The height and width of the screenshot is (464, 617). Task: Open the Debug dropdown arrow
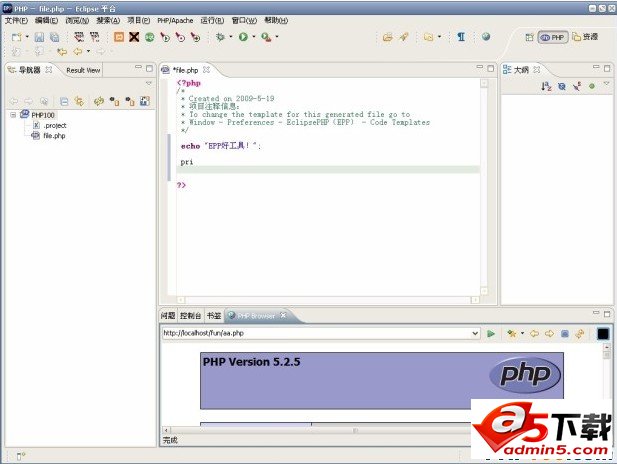[231, 37]
